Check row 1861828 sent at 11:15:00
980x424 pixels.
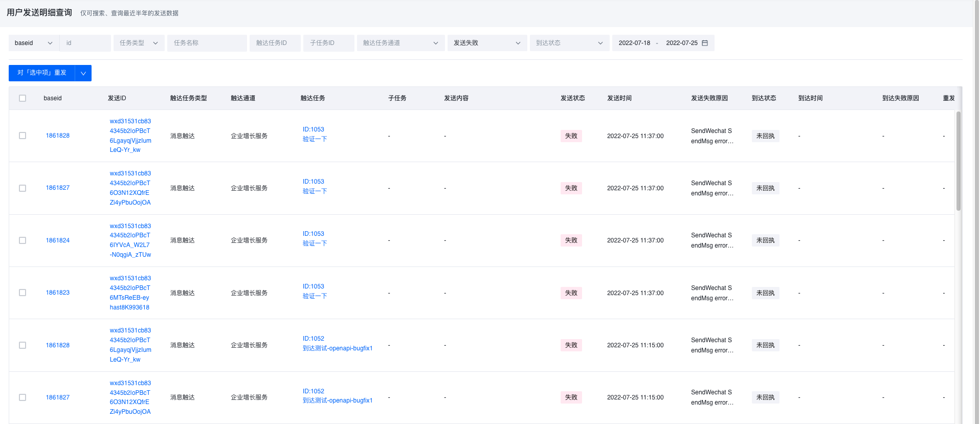(x=23, y=345)
